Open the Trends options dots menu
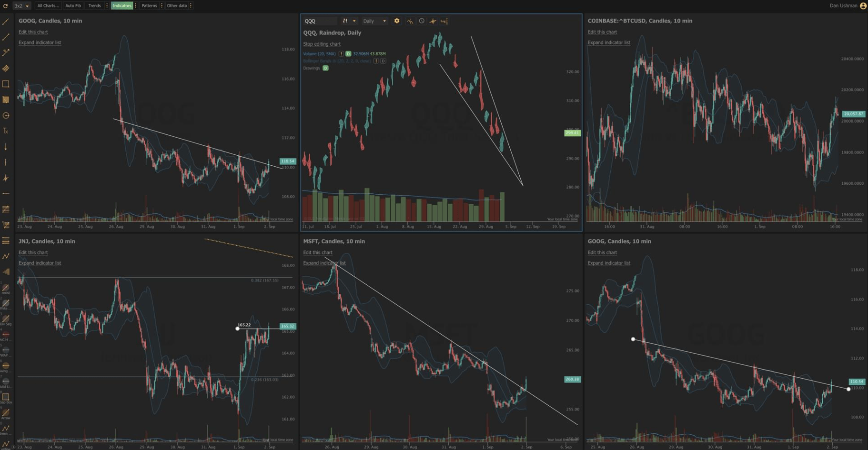The height and width of the screenshot is (450, 868). pos(107,6)
